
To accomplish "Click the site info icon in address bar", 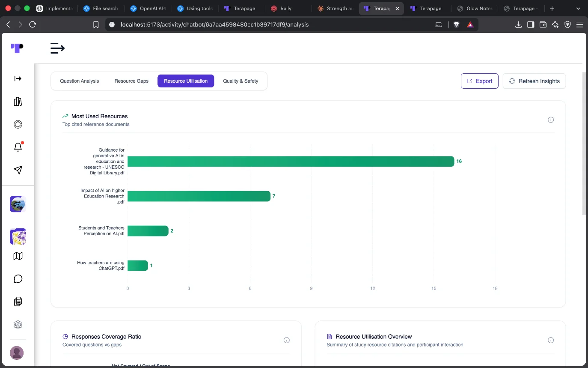I will [112, 24].
